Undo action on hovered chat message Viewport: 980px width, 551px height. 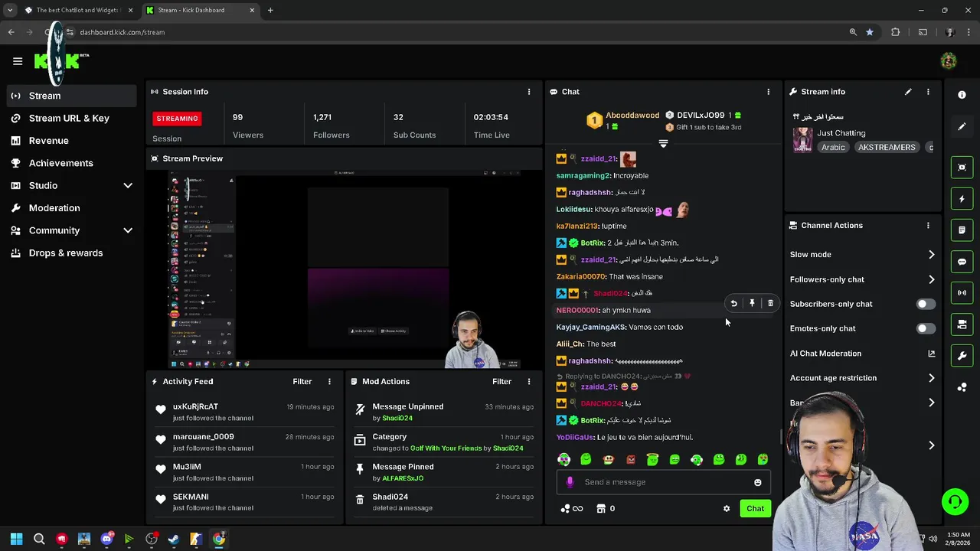(x=733, y=304)
